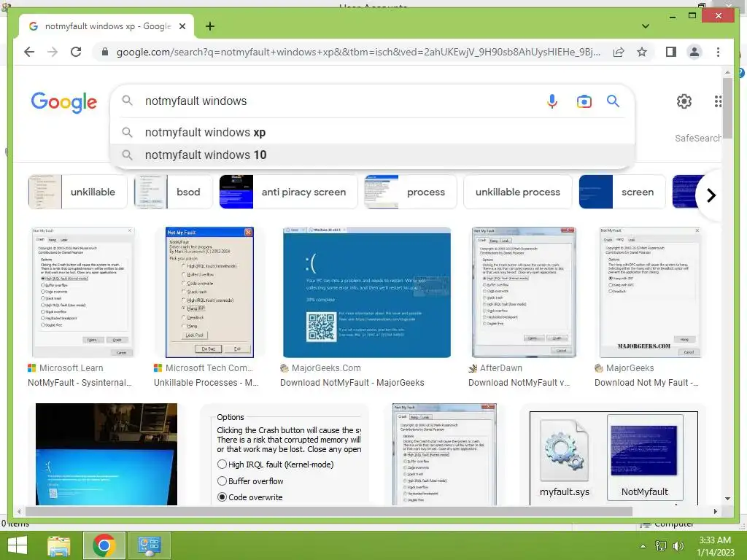Open 'Download NotMyFault - MajorGeeks' link

pos(352,383)
